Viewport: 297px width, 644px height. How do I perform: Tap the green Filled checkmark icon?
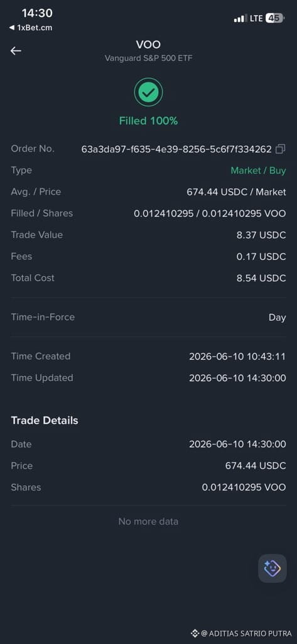click(x=148, y=92)
